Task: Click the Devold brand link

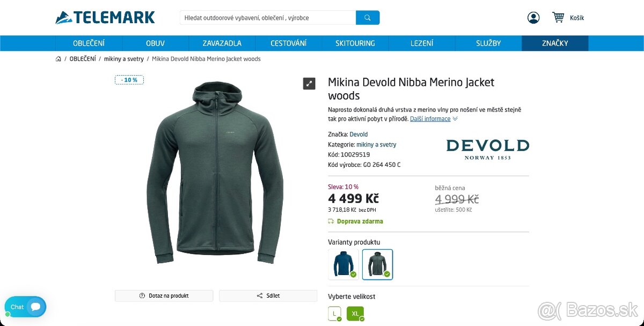Action: [x=358, y=134]
